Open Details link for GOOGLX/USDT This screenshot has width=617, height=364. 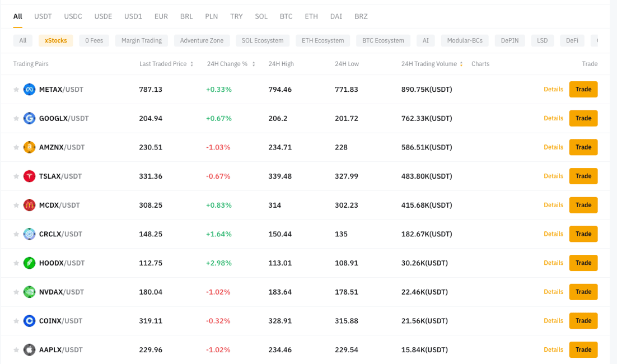pyautogui.click(x=553, y=118)
